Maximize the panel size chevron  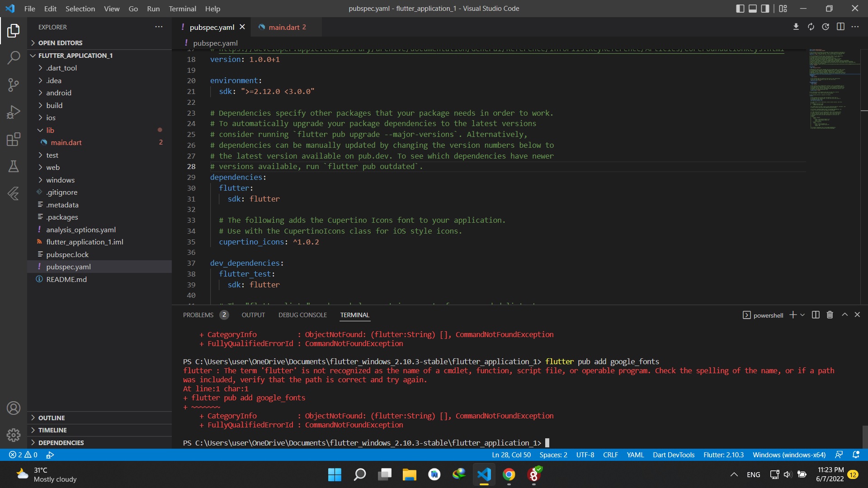(x=844, y=314)
